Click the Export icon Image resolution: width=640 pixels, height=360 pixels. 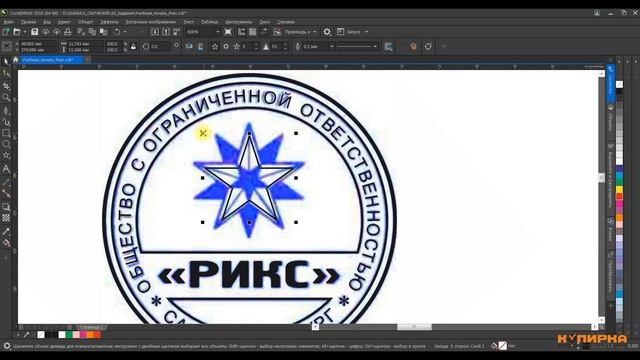pyautogui.click(x=166, y=31)
